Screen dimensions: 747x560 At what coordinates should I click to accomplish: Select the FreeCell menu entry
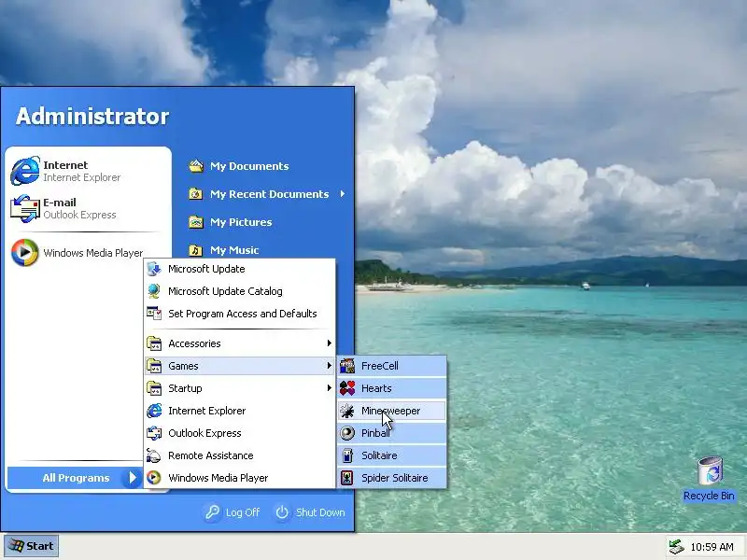392,366
